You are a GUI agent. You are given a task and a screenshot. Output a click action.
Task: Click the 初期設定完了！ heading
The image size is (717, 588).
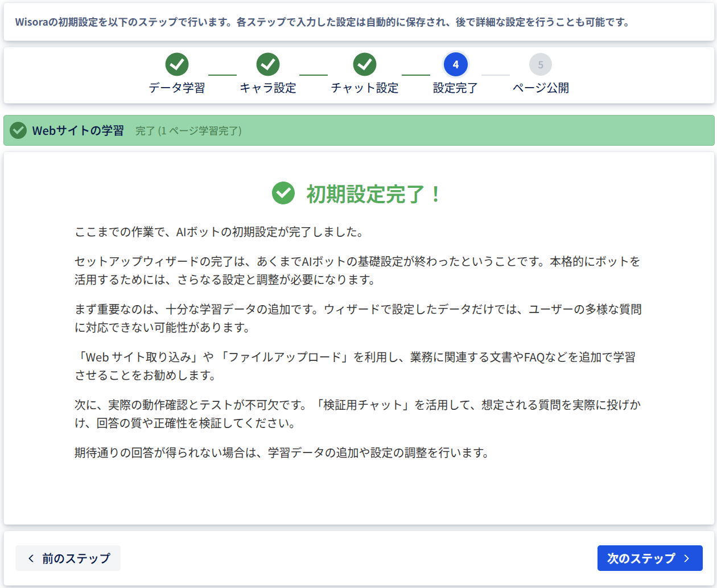pos(373,194)
